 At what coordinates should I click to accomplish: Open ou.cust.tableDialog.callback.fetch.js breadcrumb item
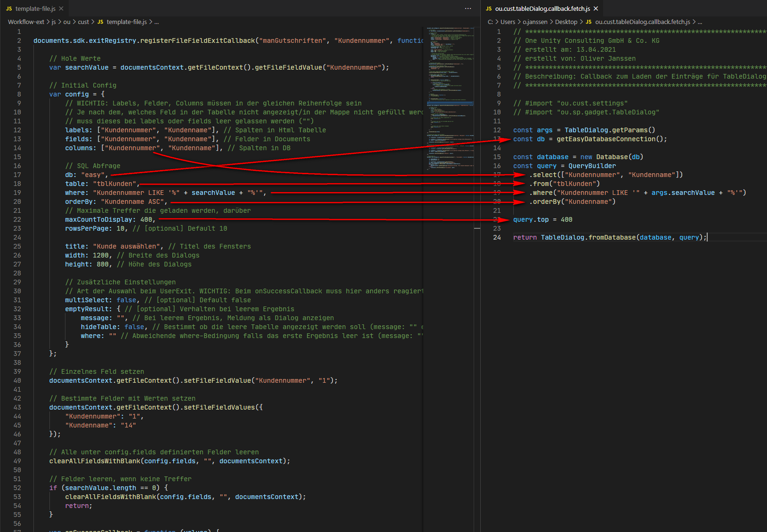(x=643, y=22)
